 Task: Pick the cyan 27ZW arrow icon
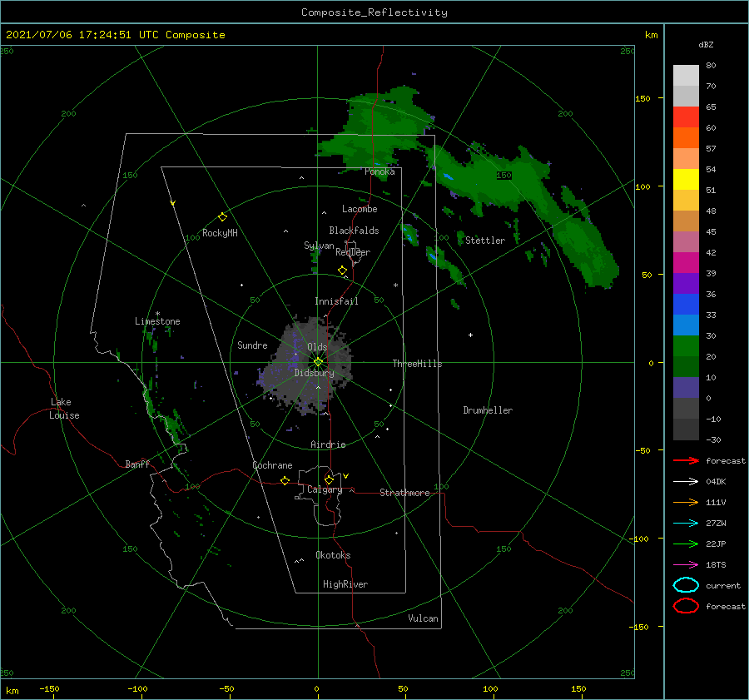pyautogui.click(x=686, y=524)
